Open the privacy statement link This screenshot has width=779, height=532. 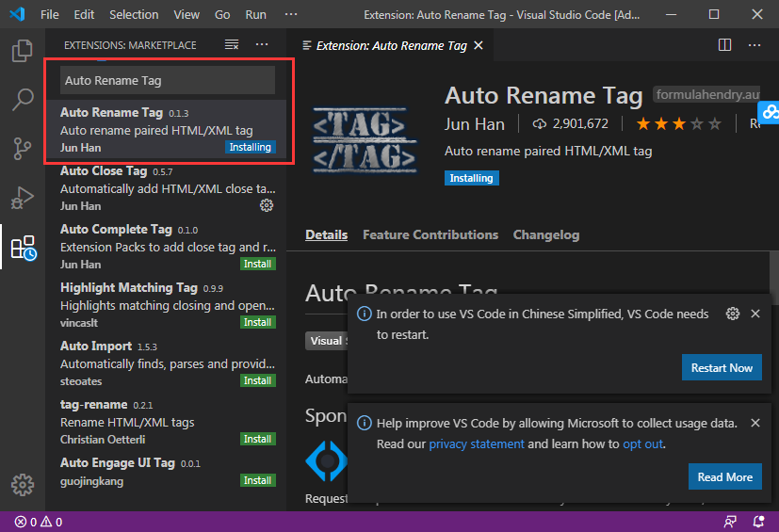[x=477, y=443]
